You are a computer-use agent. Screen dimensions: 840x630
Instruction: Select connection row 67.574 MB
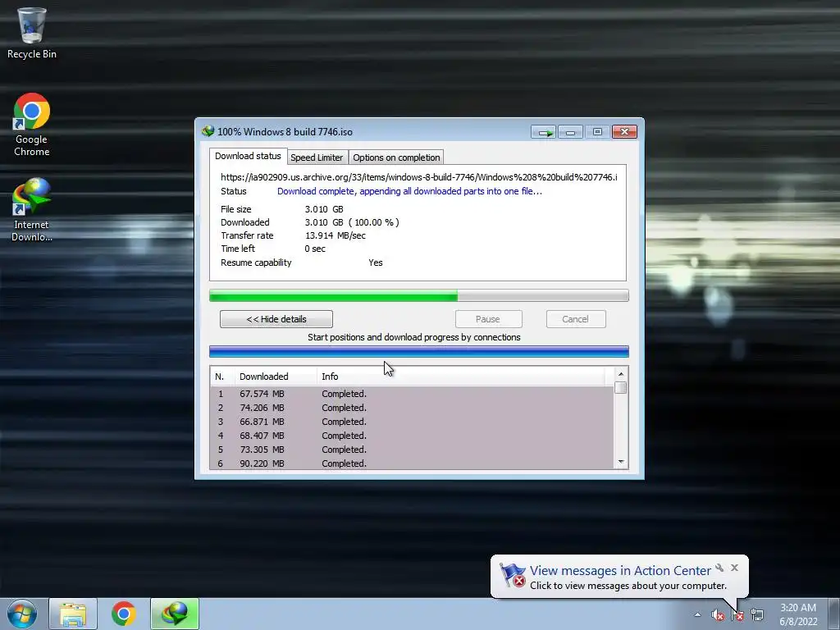point(412,394)
